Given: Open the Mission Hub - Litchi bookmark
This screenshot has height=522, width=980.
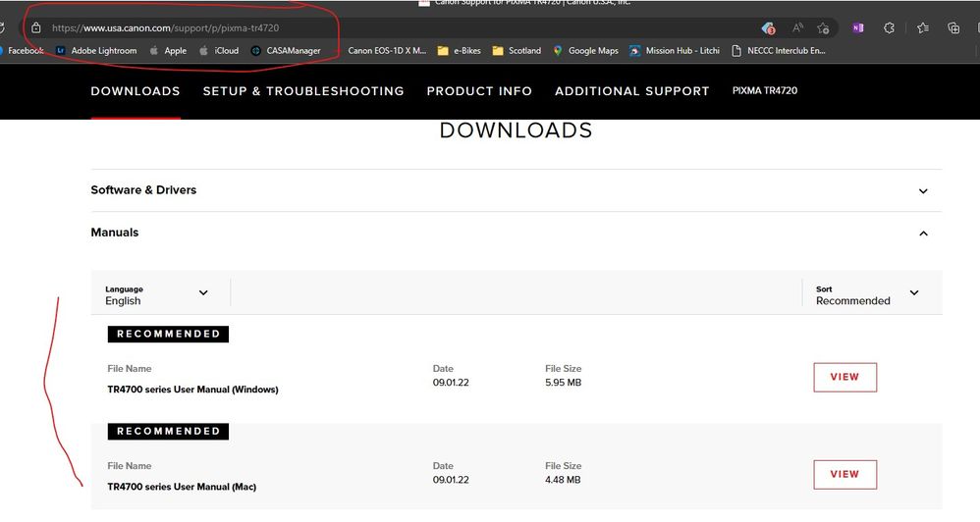Looking at the screenshot, I should (x=675, y=51).
